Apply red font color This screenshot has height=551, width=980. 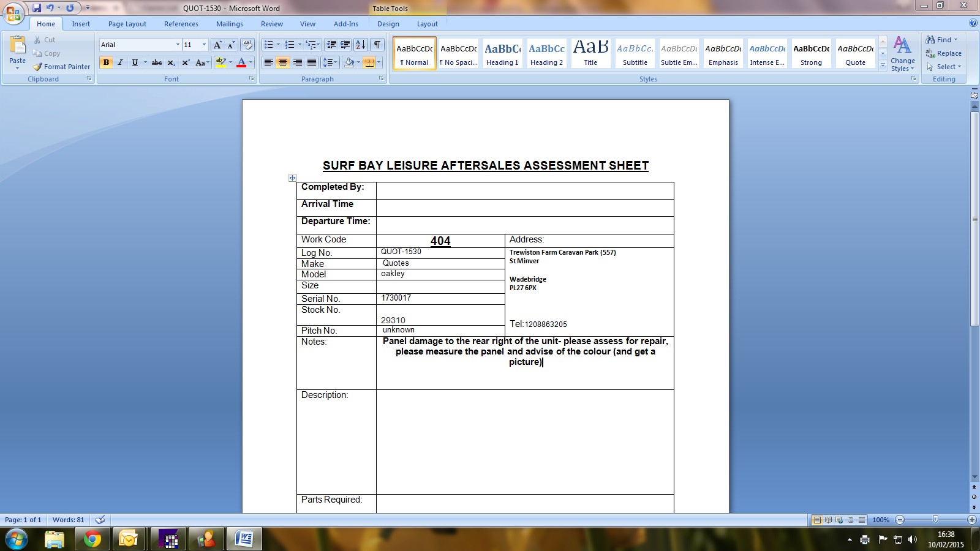pos(241,62)
